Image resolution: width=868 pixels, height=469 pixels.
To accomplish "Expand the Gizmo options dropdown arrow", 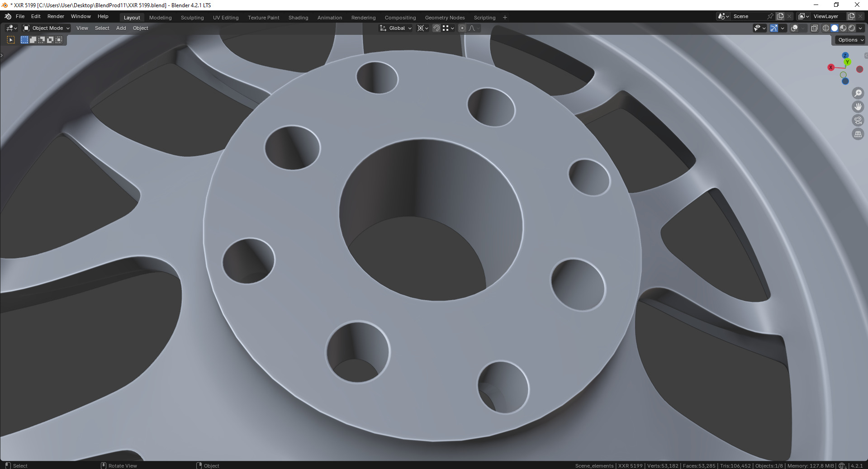I will point(783,28).
